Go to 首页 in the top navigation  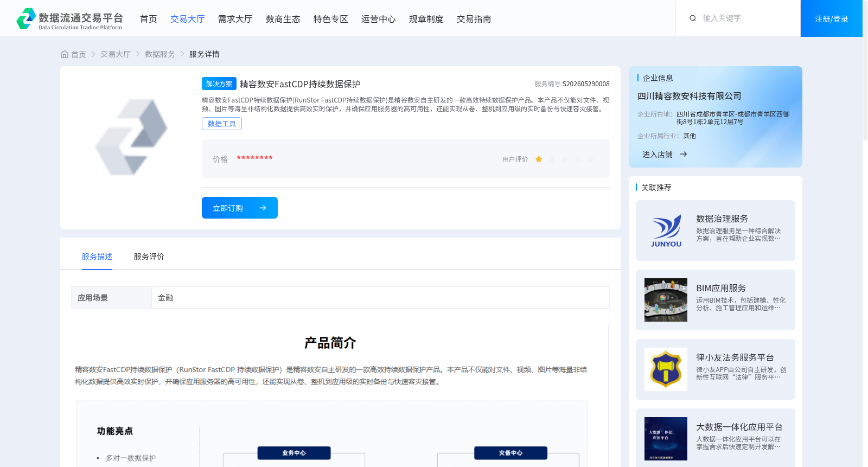[148, 19]
